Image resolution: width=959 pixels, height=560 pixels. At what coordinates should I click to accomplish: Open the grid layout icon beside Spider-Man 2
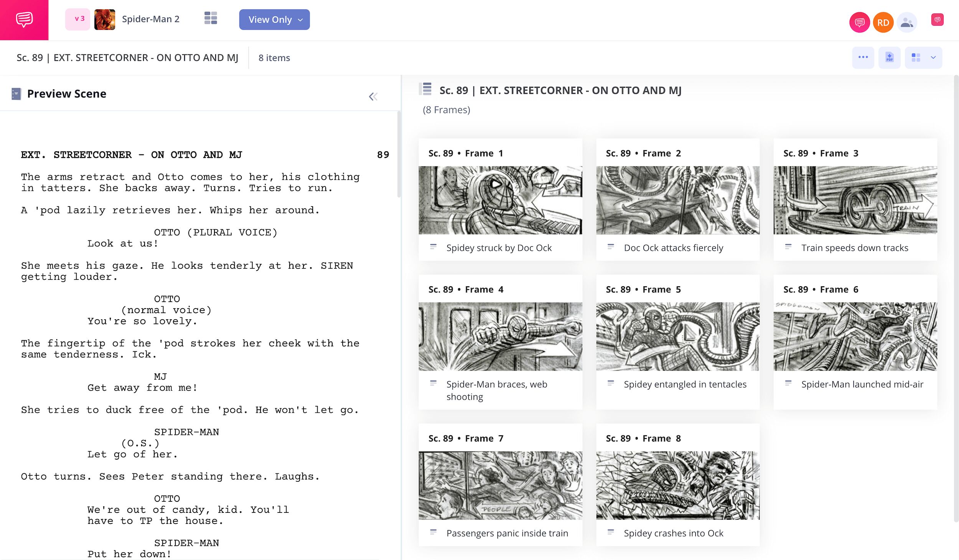coord(211,18)
